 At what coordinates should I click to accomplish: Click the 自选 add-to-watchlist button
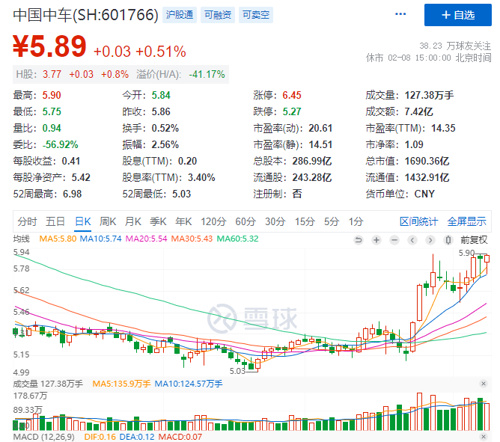tap(458, 15)
